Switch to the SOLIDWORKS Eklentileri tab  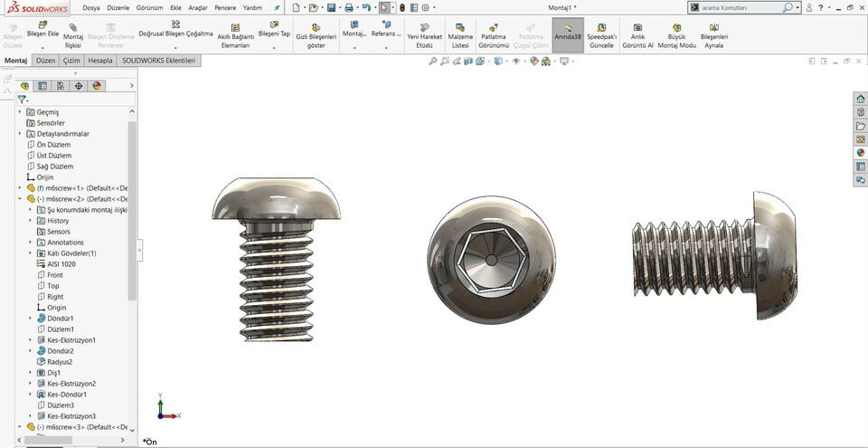coord(159,61)
